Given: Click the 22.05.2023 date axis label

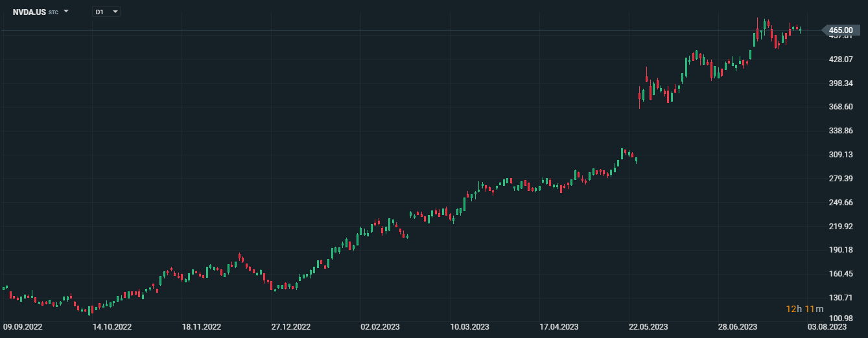Looking at the screenshot, I should click(649, 327).
